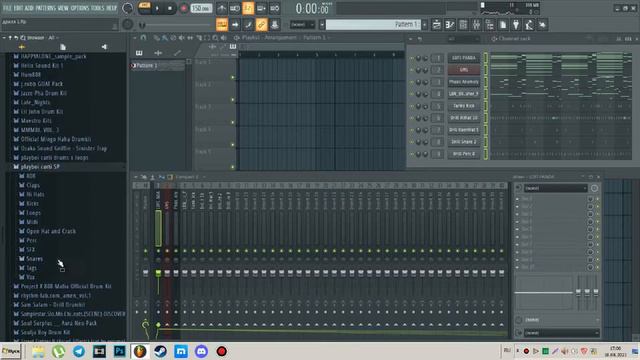Adjust the mixer Master track fader

pyautogui.click(x=146, y=273)
